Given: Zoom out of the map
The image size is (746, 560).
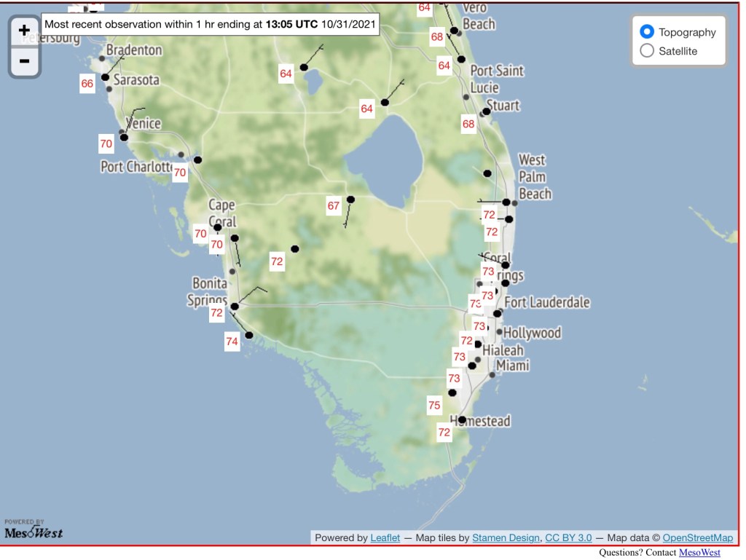Looking at the screenshot, I should 24,60.
